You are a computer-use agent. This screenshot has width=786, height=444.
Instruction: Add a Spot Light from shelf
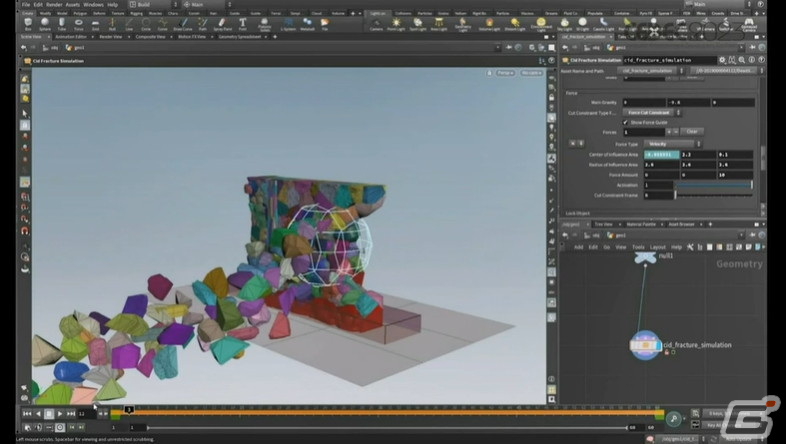pos(418,24)
